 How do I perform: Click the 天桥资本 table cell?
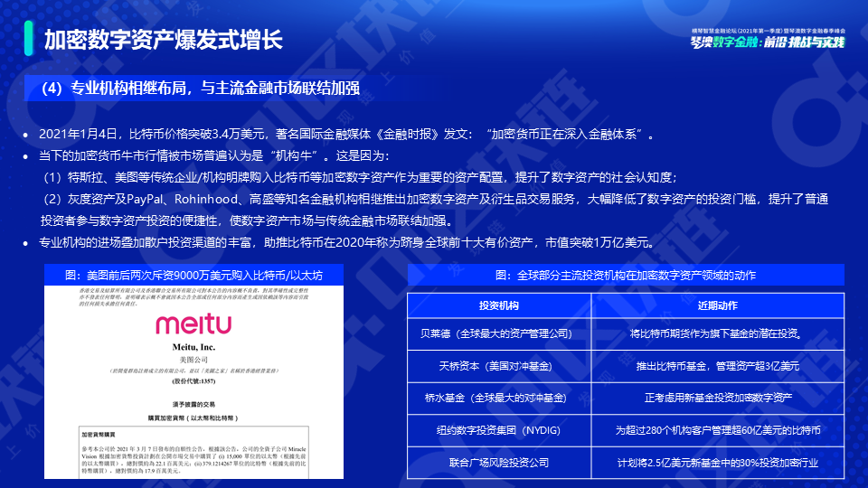[499, 366]
